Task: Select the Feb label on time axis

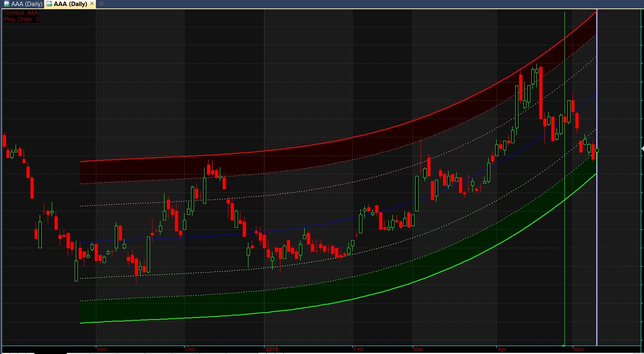Action: 358,349
